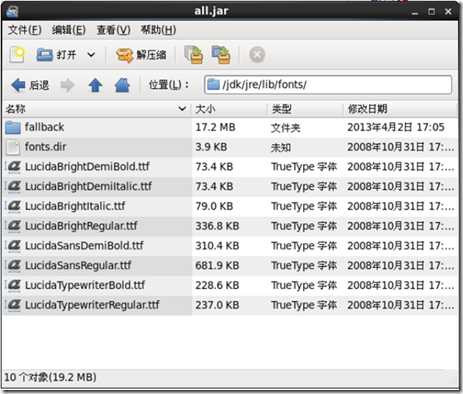Viewport: 463px width, 394px height.
Task: Expand the 打开 recent files dropdown arrow
Action: coord(91,55)
